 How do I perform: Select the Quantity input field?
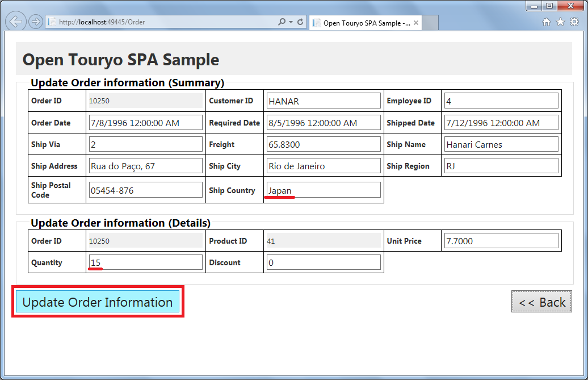point(145,262)
